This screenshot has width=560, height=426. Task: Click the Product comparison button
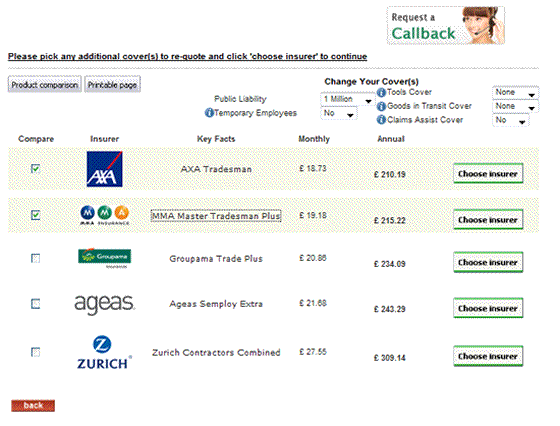tap(45, 85)
